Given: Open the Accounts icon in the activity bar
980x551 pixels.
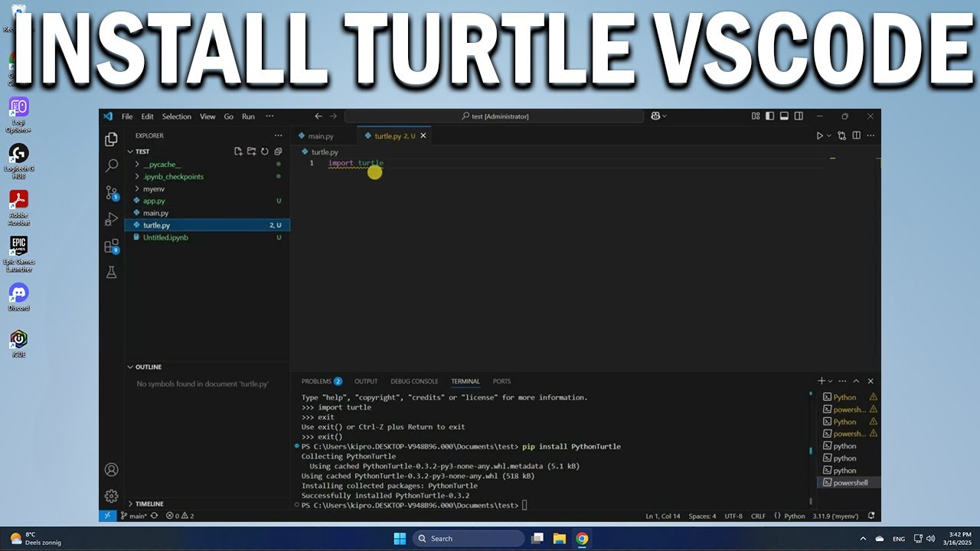Looking at the screenshot, I should point(112,469).
